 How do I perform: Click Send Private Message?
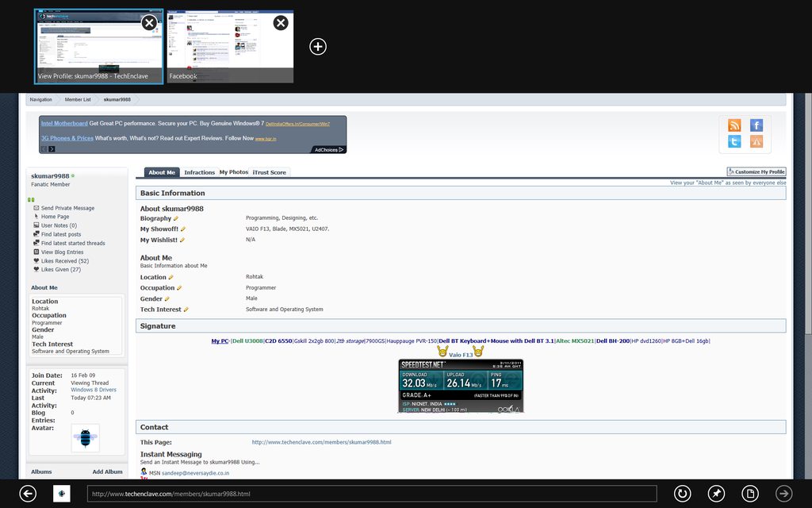coord(68,208)
